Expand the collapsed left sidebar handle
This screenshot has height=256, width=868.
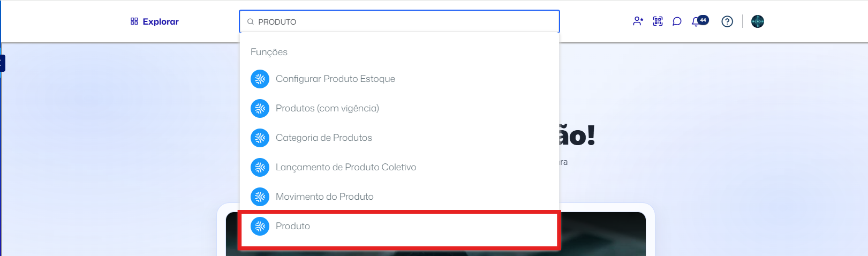(3, 63)
